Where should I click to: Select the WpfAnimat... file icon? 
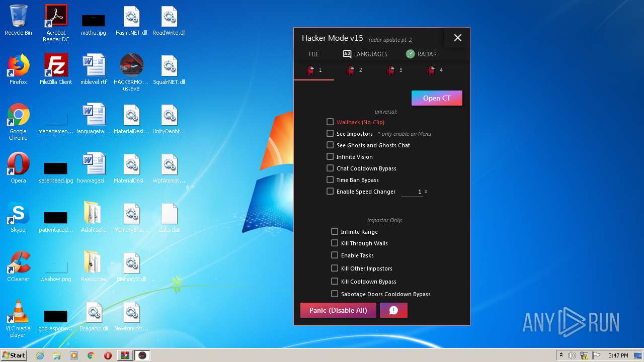169,168
